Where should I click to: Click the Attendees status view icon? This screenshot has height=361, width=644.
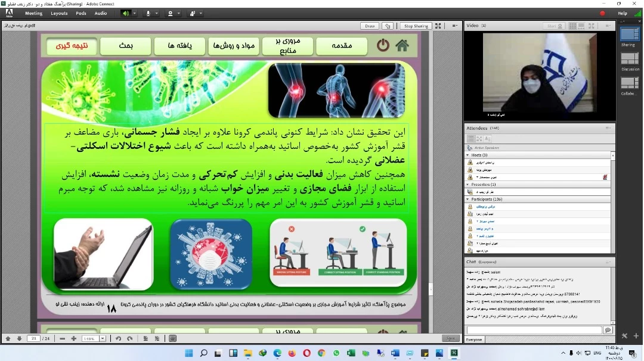coord(488,139)
